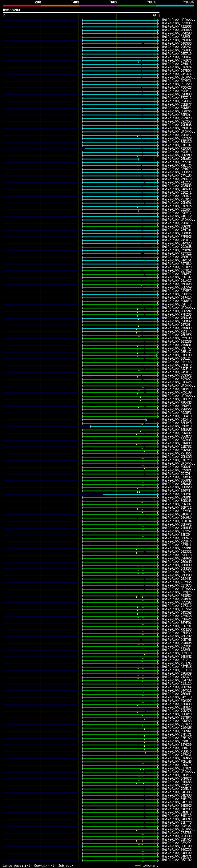Open hit UniRef100_Q93VU6
The width and height of the screenshot is (197, 868).
[x=176, y=23]
